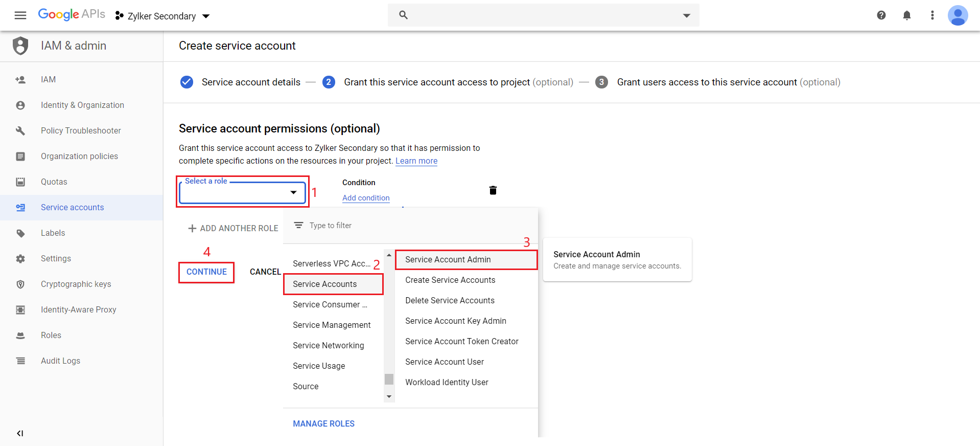Collapse the sidebar with bottom arrow icon
This screenshot has height=446, width=980.
(20, 433)
